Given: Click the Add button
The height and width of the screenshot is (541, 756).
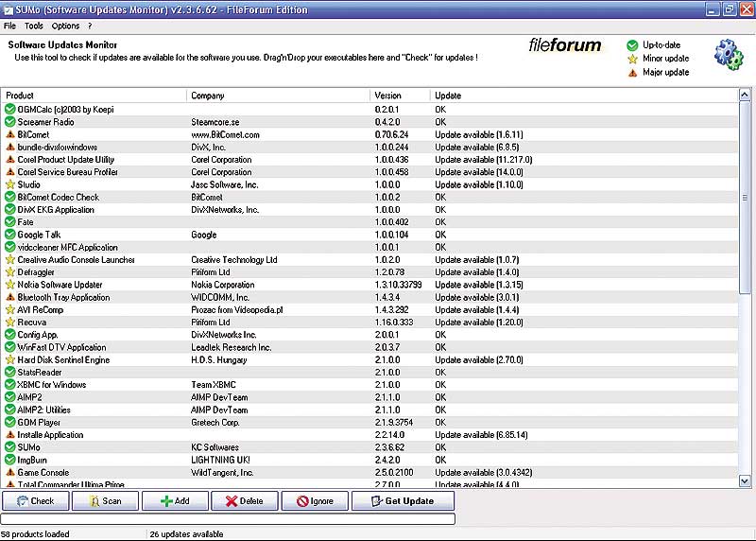Looking at the screenshot, I should [176, 501].
